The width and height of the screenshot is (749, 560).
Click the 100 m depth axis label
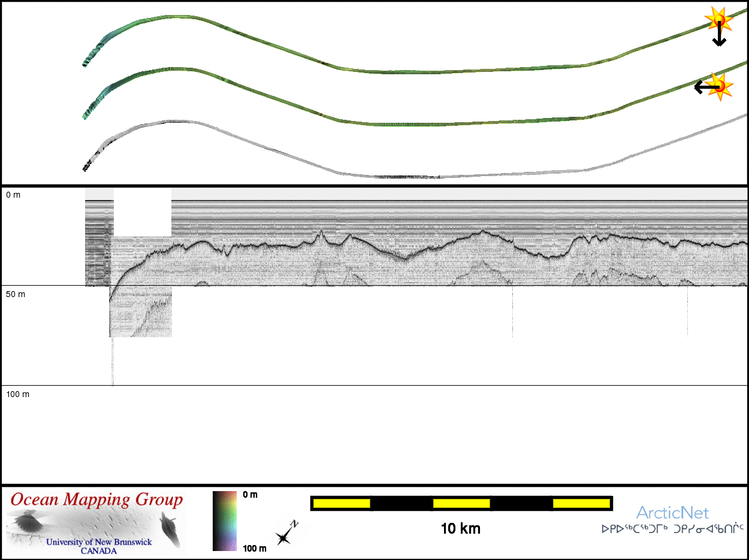click(x=17, y=394)
